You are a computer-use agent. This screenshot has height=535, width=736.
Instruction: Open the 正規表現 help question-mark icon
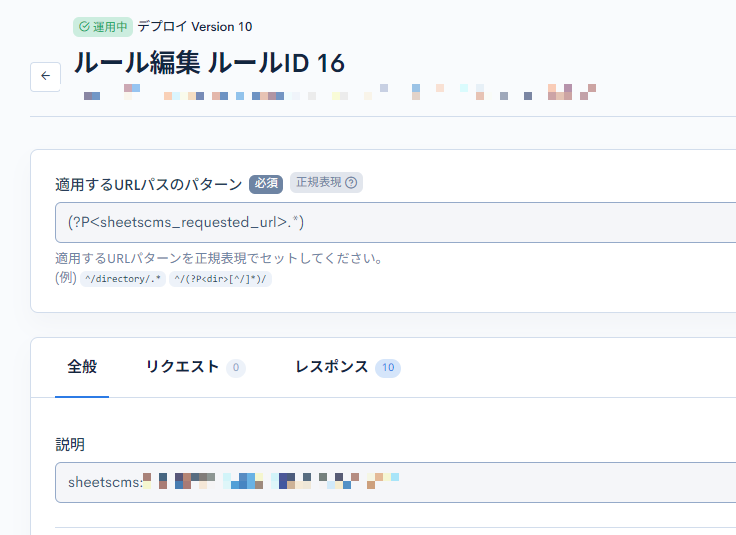pyautogui.click(x=351, y=183)
